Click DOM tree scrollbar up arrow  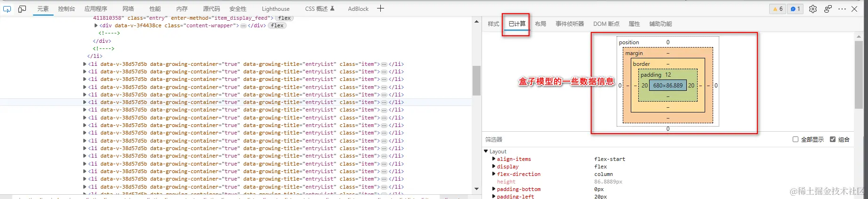[476, 22]
